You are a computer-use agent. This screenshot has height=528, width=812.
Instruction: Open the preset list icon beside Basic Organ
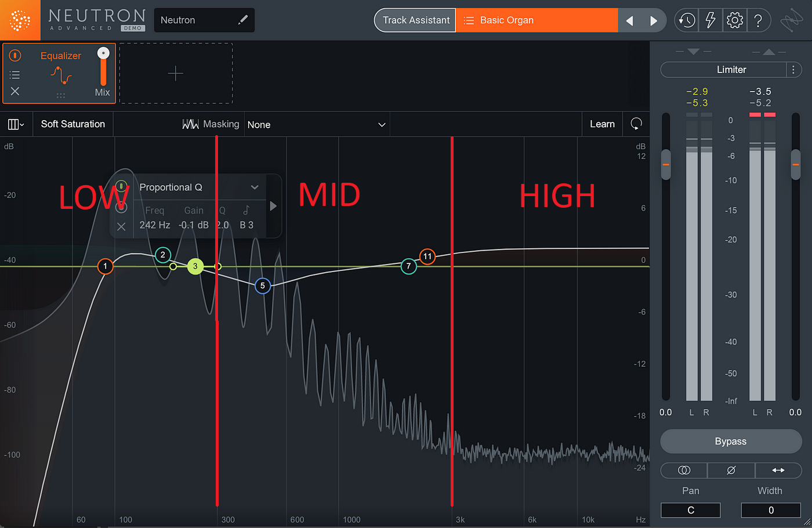click(x=469, y=20)
